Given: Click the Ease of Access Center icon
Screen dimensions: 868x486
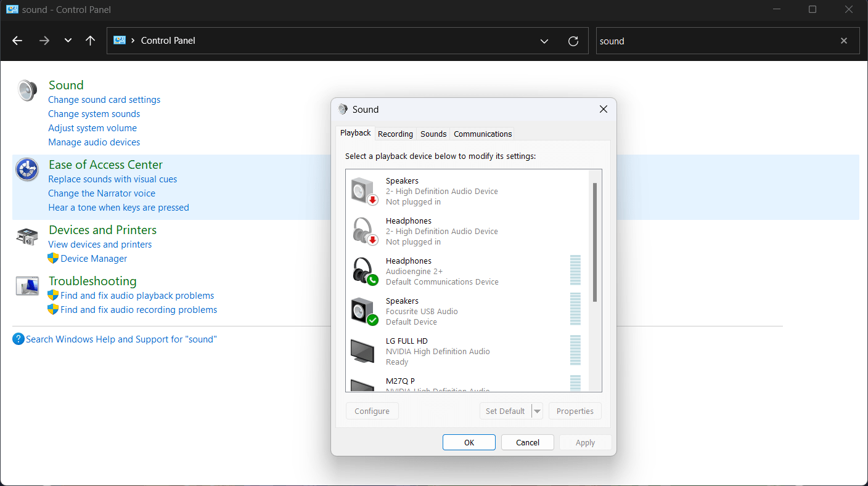Looking at the screenshot, I should [27, 169].
